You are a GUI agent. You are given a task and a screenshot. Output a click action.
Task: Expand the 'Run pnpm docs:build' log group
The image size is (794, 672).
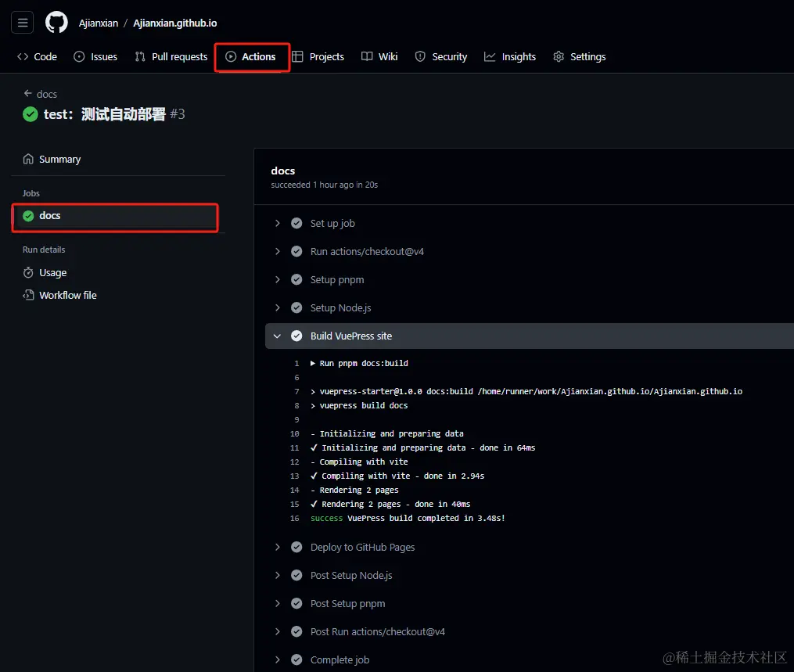point(313,363)
